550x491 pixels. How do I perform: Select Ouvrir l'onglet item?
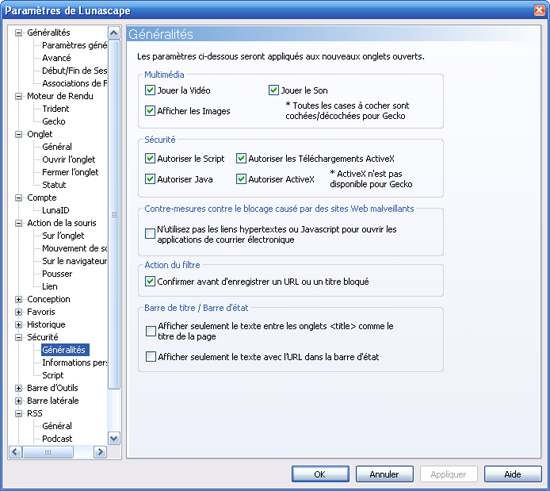click(x=68, y=160)
